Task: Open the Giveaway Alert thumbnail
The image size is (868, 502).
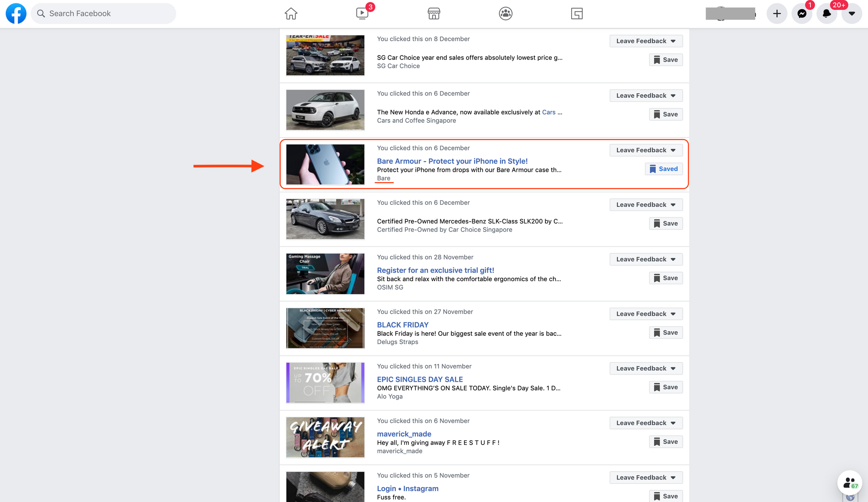Action: pyautogui.click(x=325, y=437)
